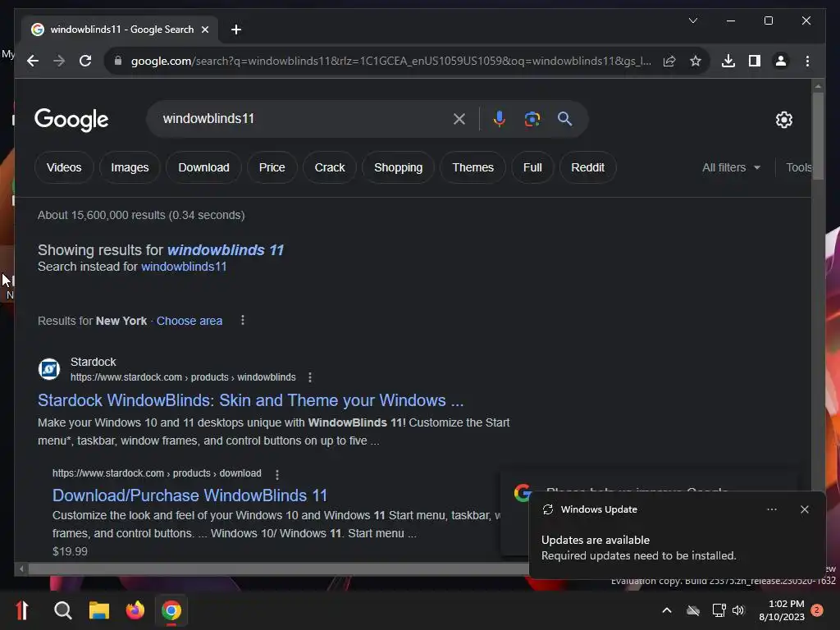Open Chrome profile avatar icon
The width and height of the screenshot is (840, 630).
click(781, 61)
